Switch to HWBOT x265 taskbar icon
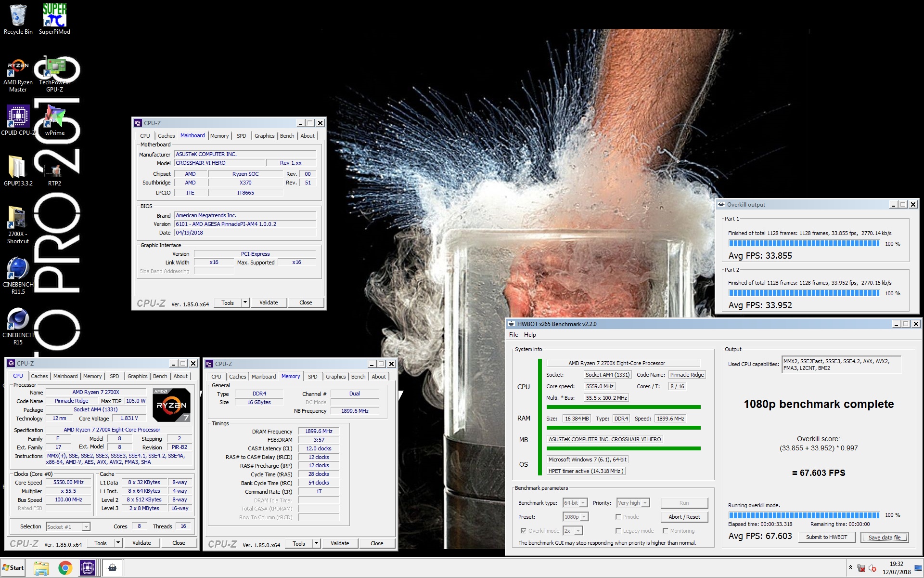924x578 pixels. point(113,568)
